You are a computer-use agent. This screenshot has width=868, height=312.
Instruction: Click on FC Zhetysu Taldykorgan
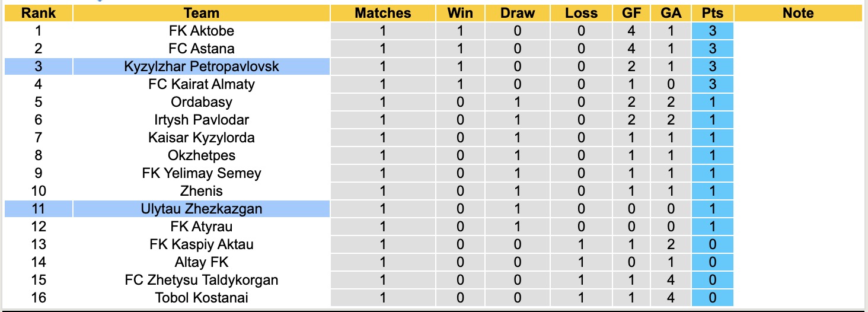(201, 280)
